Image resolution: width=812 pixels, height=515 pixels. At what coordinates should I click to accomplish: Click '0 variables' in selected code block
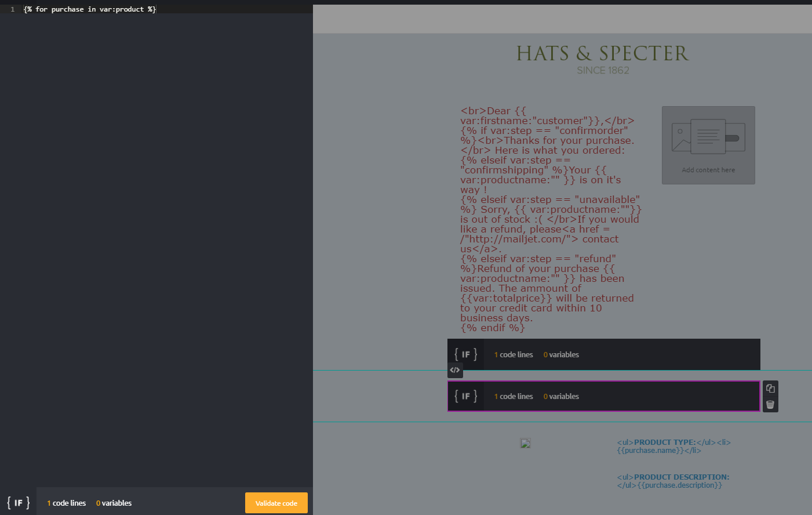coord(561,396)
